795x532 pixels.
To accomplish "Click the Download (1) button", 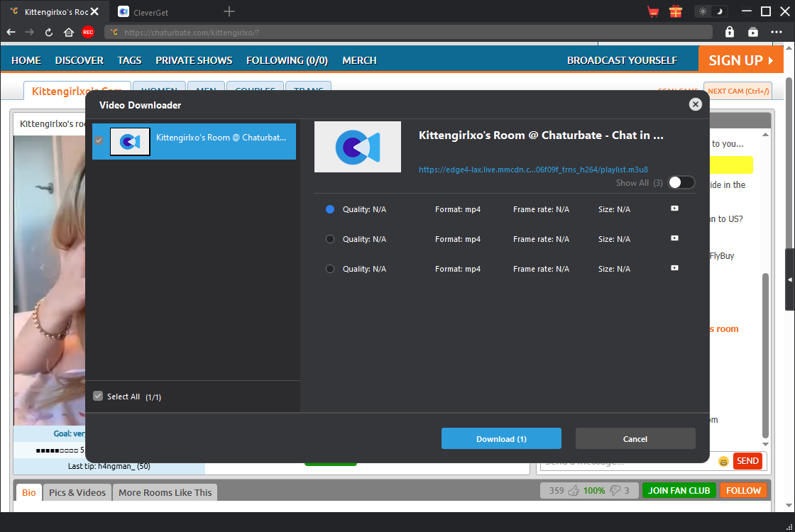I will 501,439.
